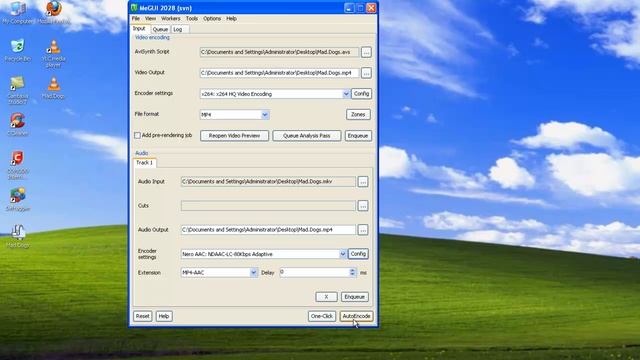This screenshot has width=640, height=360.
Task: Switch to the Input tab
Action: tap(139, 29)
